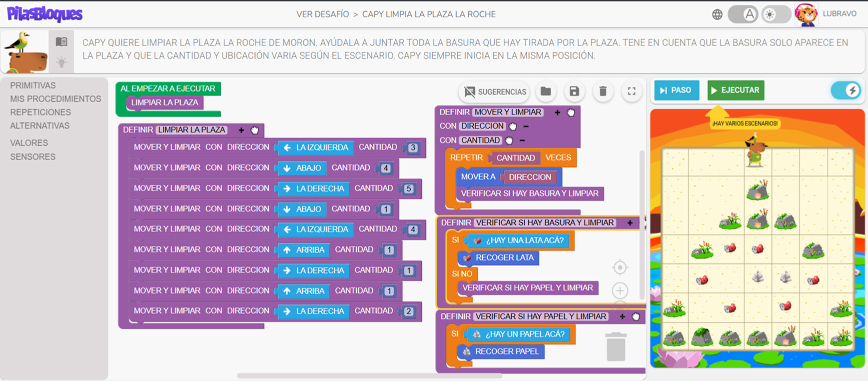Open the language globe selector
This screenshot has height=381, width=868.
pyautogui.click(x=717, y=14)
